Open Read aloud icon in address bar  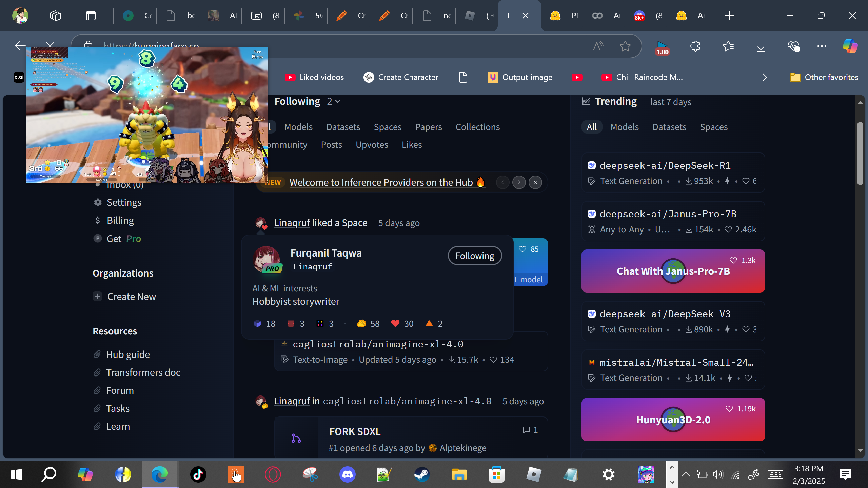[x=598, y=46]
